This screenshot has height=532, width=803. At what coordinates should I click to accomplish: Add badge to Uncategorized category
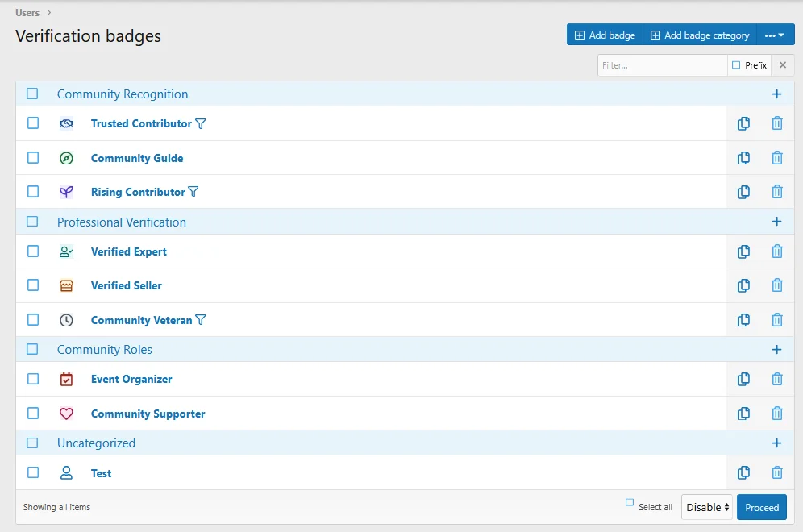click(x=776, y=443)
